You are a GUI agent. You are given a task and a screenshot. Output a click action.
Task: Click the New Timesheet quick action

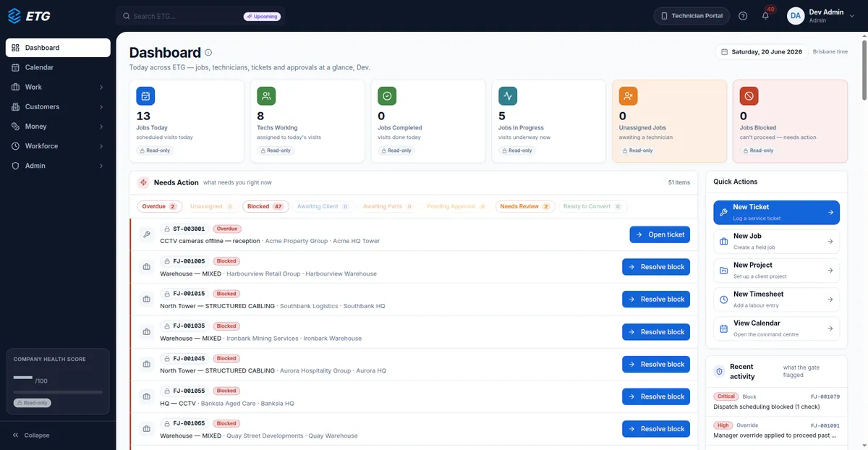[x=776, y=300]
